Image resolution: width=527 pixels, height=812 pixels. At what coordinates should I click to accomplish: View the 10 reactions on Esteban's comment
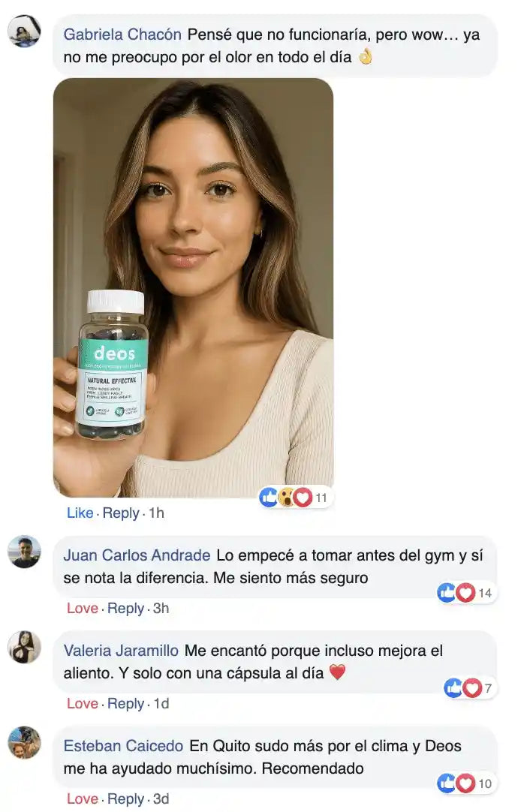pos(466,783)
